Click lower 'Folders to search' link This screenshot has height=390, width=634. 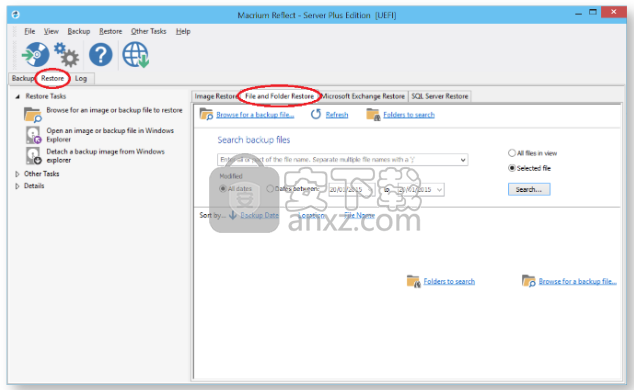point(449,281)
